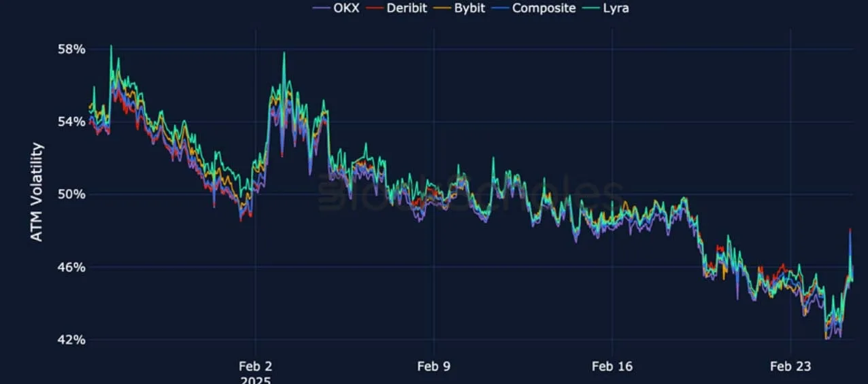The image size is (868, 384).
Task: Toggle the Deribit series in the legend
Action: tap(396, 8)
